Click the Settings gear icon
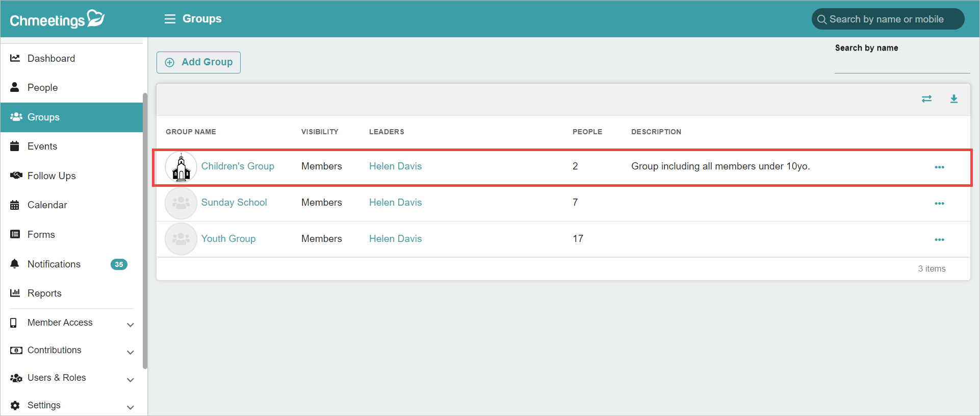Screen dimensions: 980x416 [15, 405]
